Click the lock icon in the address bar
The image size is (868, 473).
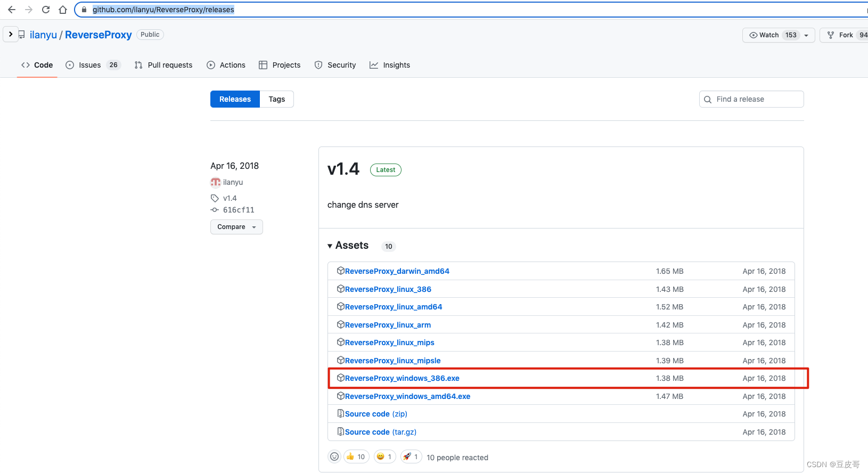[84, 10]
